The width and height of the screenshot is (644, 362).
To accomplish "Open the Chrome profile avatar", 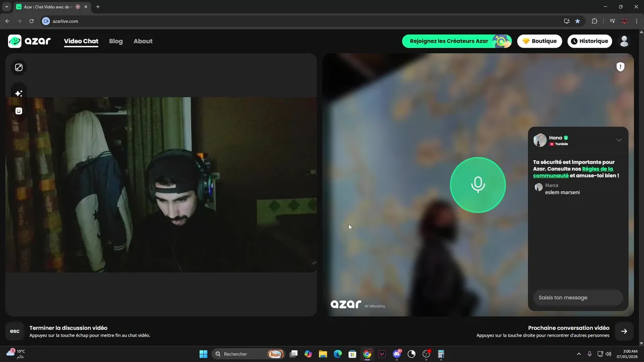I will (x=624, y=21).
